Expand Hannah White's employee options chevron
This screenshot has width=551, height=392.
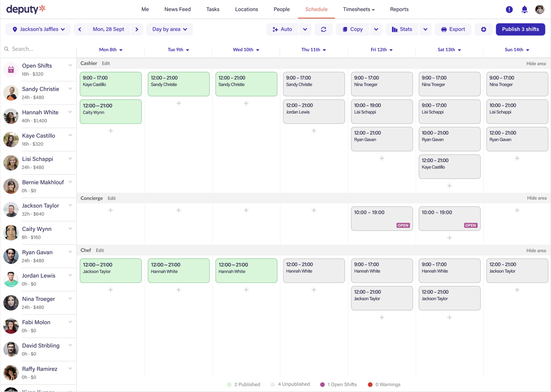(x=70, y=112)
